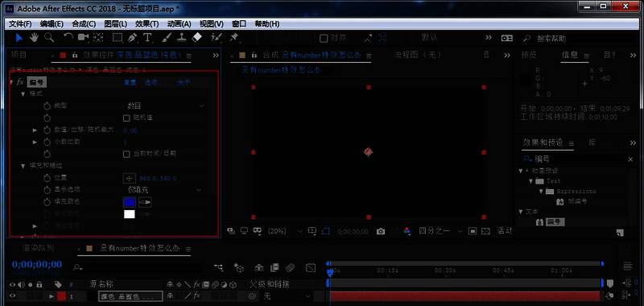Expand the 数值/位移/随机最大 property
Viewport: 644px width, 306px height.
tap(35, 130)
